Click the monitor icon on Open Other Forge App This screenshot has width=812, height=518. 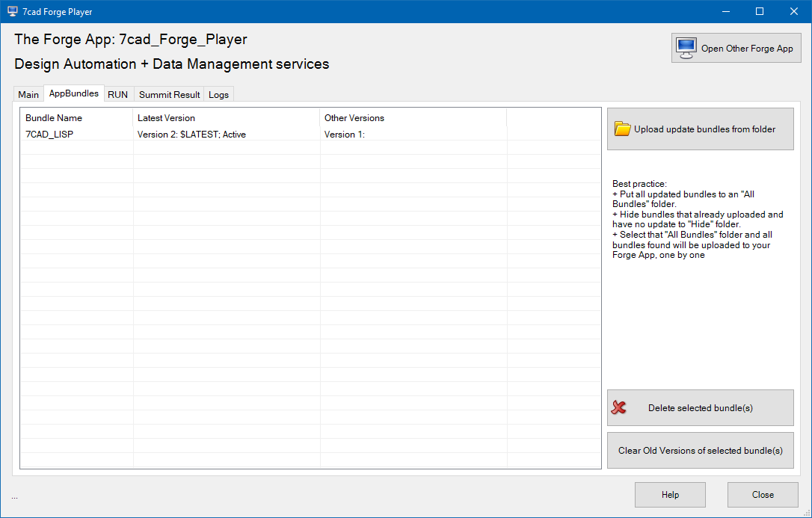(x=686, y=48)
